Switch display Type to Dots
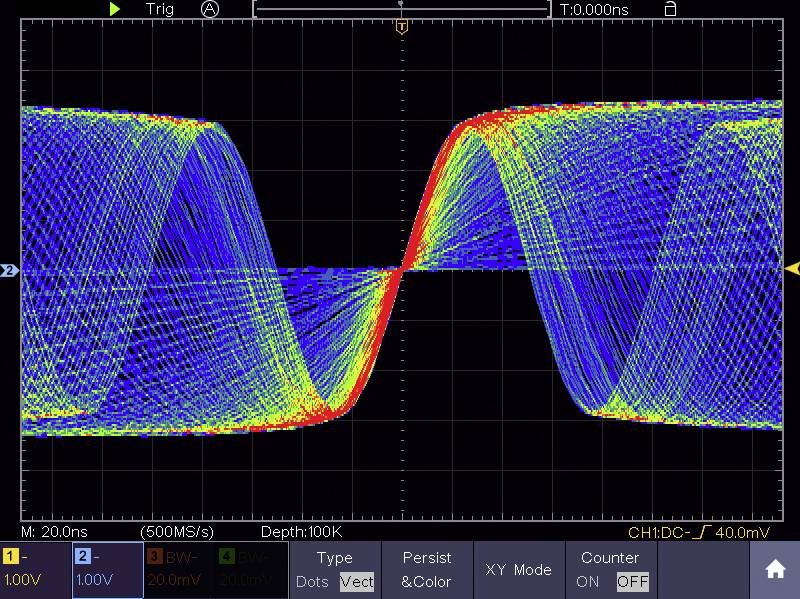 tap(311, 580)
